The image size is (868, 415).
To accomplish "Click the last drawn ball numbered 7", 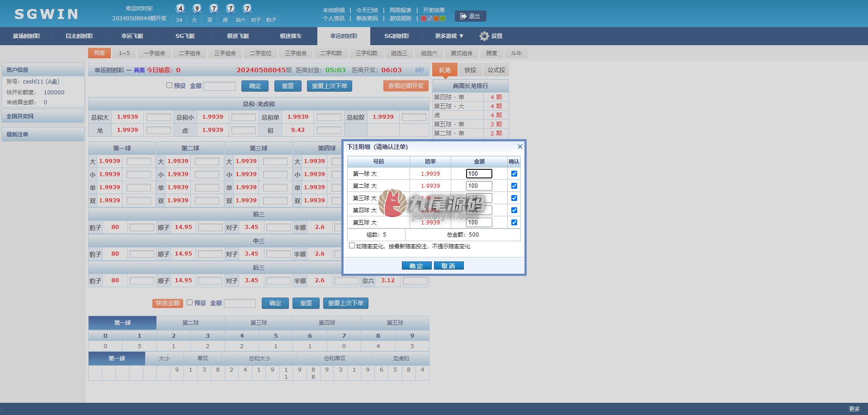I will point(247,8).
